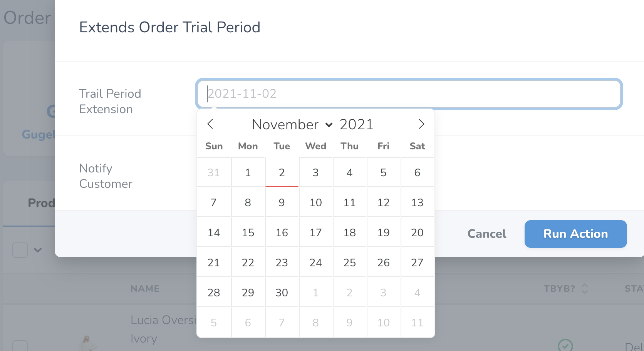Go to next month in calendar

421,124
